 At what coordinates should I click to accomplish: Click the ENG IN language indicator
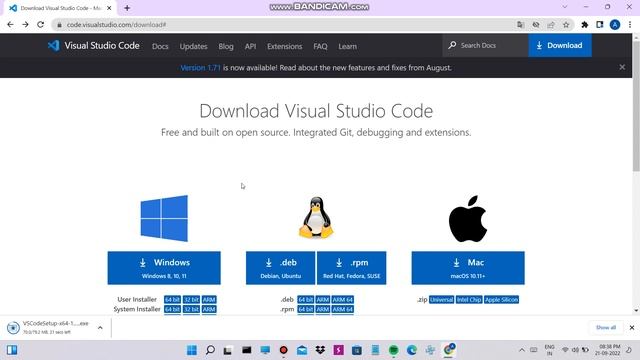[x=549, y=350]
